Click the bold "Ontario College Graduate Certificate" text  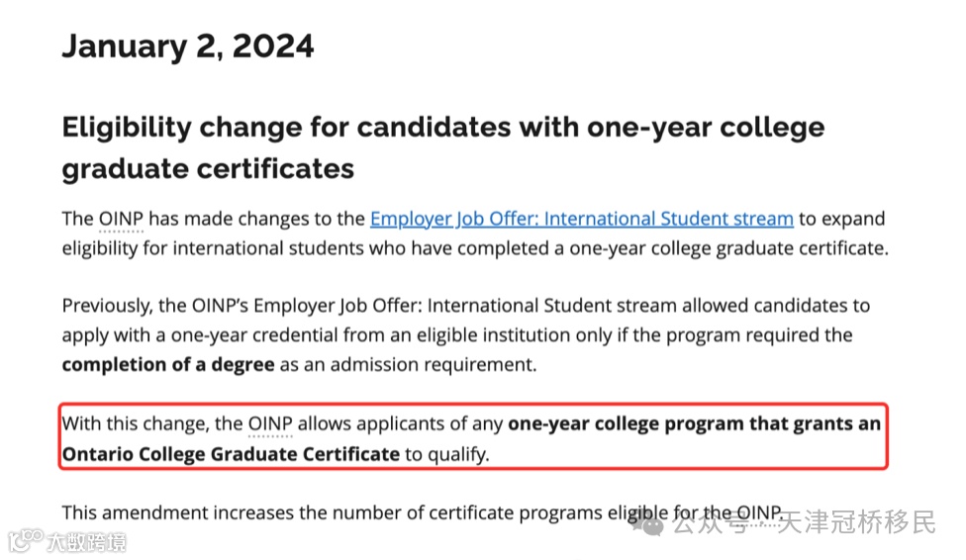pyautogui.click(x=231, y=454)
